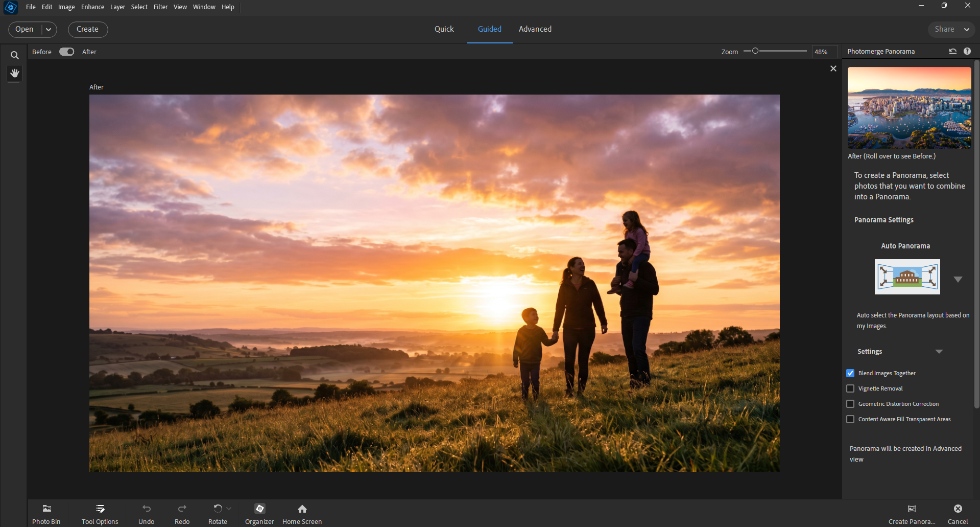Click the After photo canvas
Screen dimensions: 980x527
tap(434, 283)
